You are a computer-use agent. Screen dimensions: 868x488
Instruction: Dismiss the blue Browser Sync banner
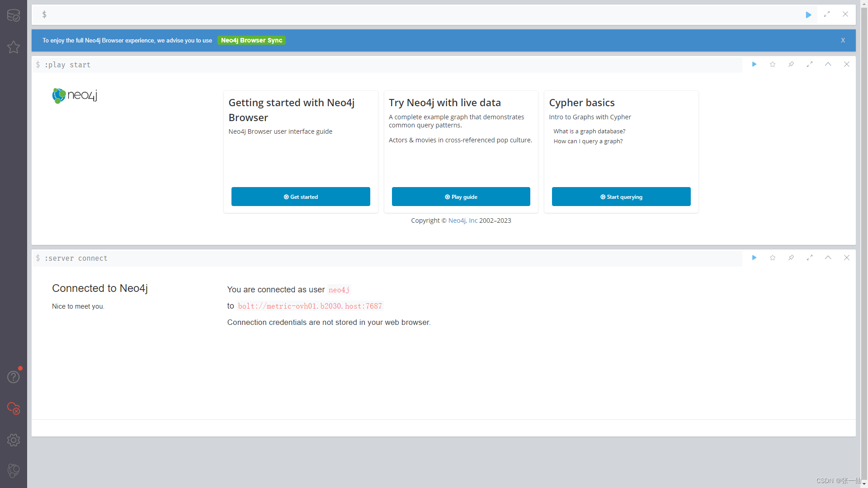(x=843, y=40)
